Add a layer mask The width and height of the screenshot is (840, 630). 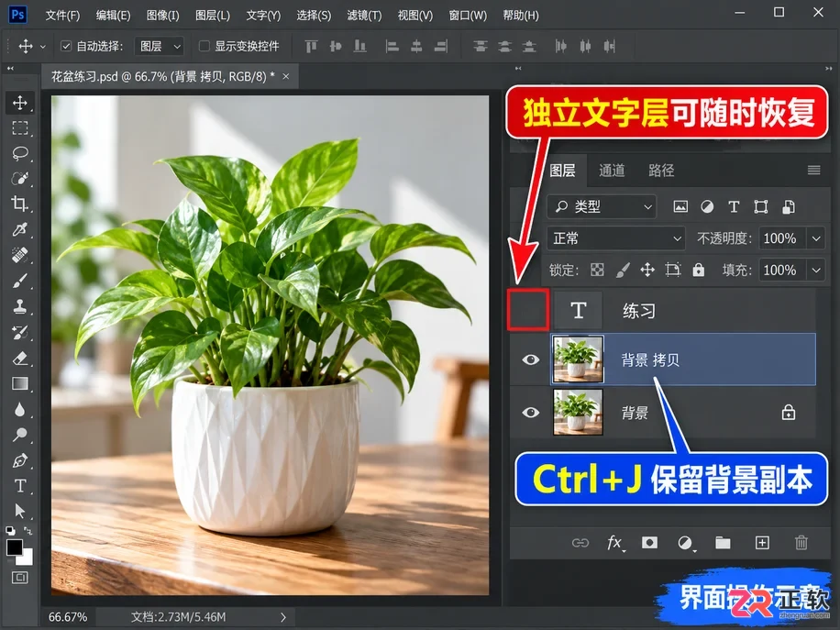(x=649, y=543)
